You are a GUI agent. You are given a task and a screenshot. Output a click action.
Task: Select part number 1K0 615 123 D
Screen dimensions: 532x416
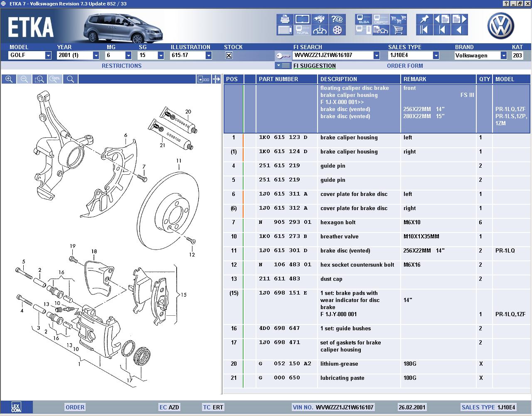tap(283, 138)
